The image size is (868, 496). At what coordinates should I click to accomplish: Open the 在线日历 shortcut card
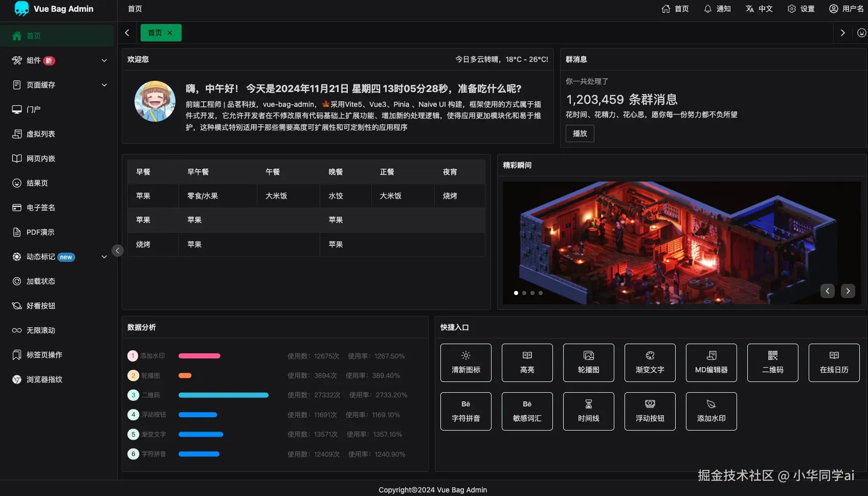(x=834, y=363)
